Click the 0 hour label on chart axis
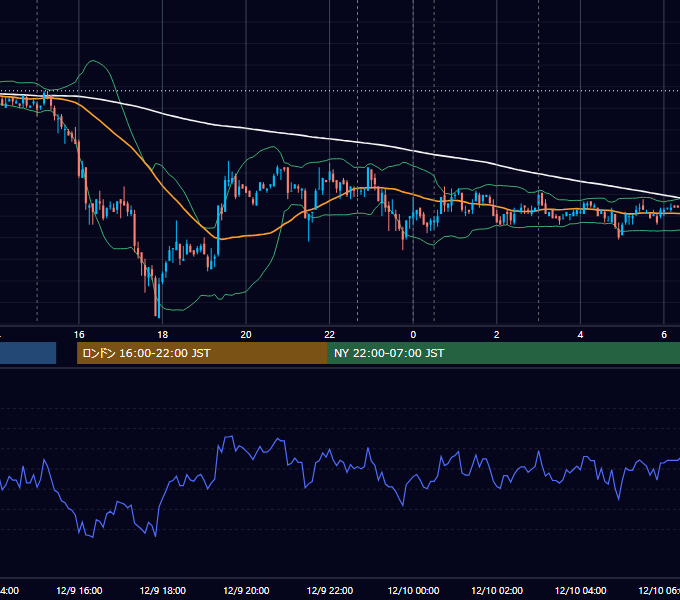Screen dimensions: 680x600 413,335
